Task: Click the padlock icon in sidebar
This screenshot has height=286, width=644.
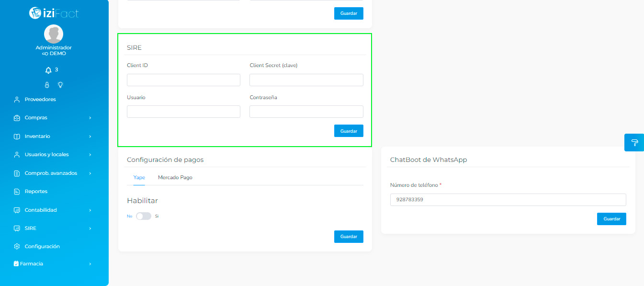Action: (x=47, y=85)
